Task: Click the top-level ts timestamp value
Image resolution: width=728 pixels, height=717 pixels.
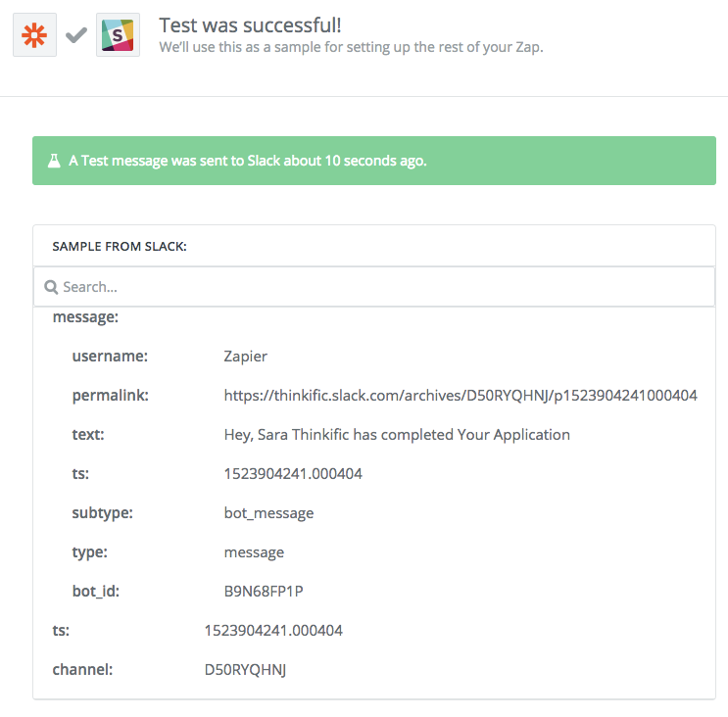Action: coord(273,630)
